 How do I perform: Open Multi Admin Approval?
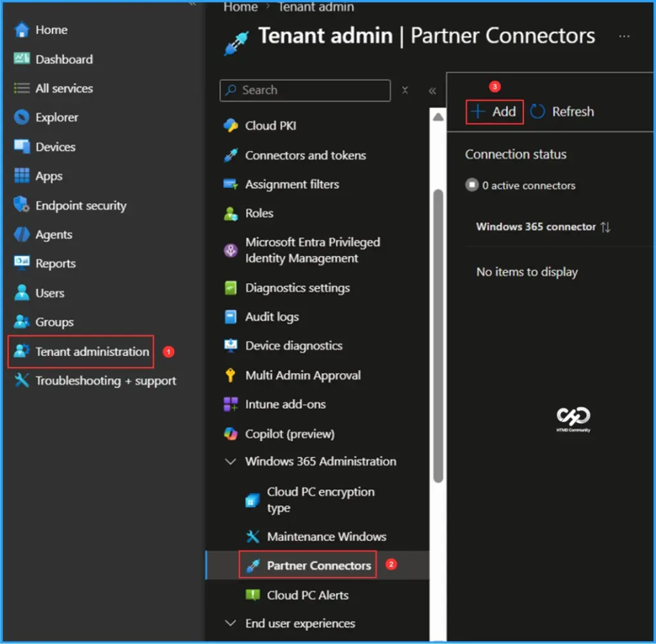[x=303, y=375]
